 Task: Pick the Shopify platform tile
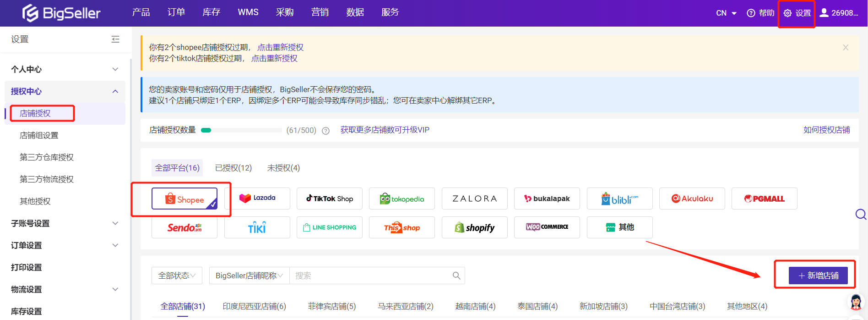[474, 227]
